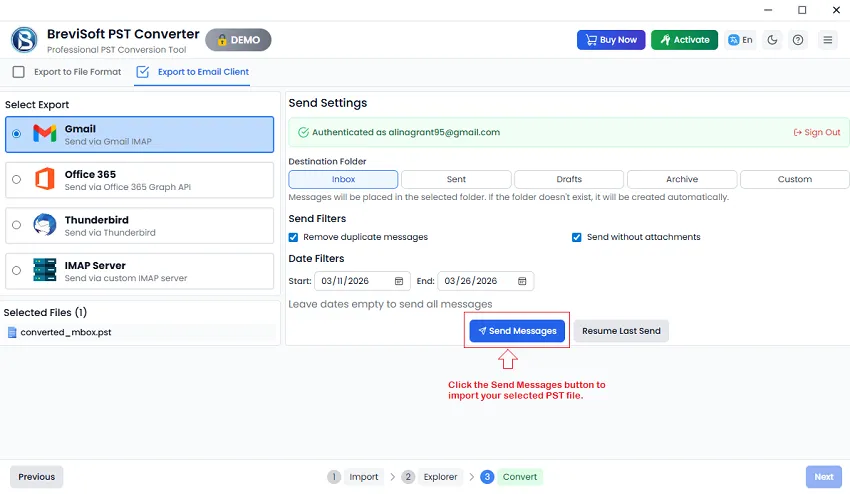
Task: Click the BreviSoft logo icon
Action: click(24, 40)
